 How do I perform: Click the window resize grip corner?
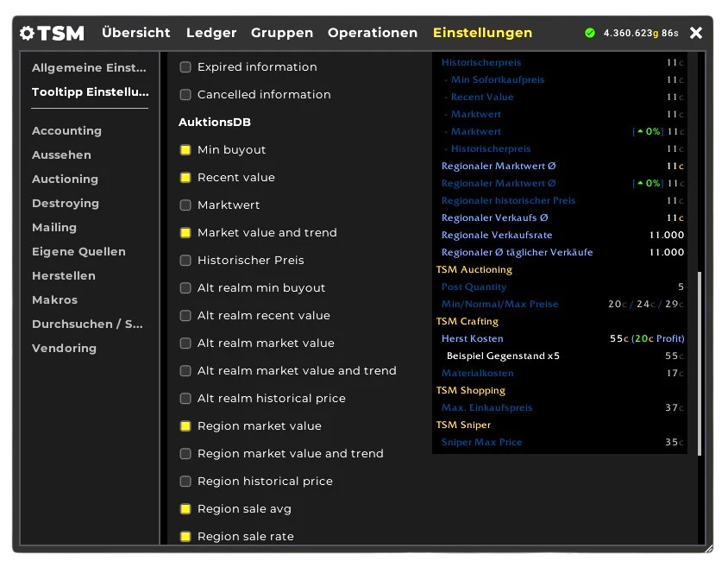pyautogui.click(x=708, y=548)
